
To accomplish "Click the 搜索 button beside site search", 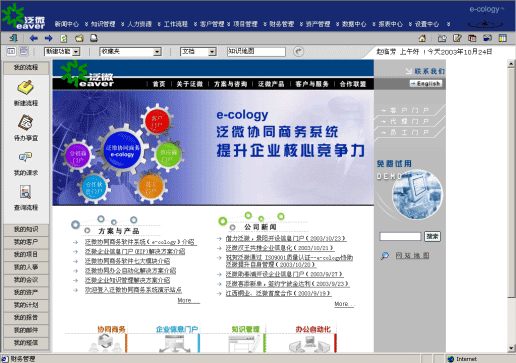I will (432, 236).
